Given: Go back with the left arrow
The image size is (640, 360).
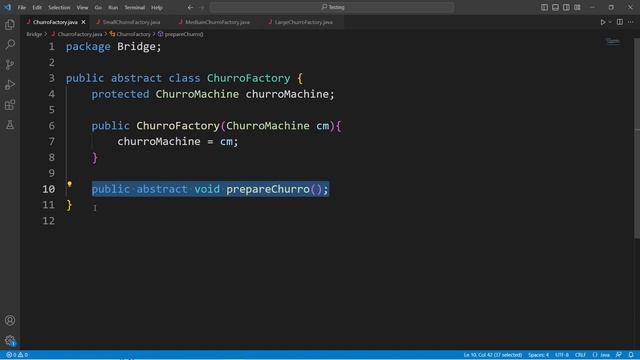Looking at the screenshot, I should coord(190,7).
